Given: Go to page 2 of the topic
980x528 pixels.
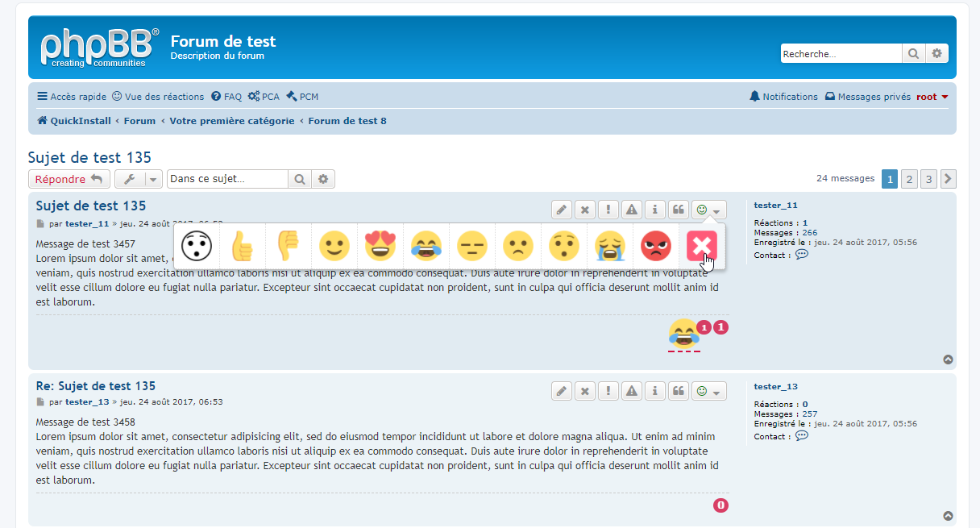Looking at the screenshot, I should [x=909, y=179].
